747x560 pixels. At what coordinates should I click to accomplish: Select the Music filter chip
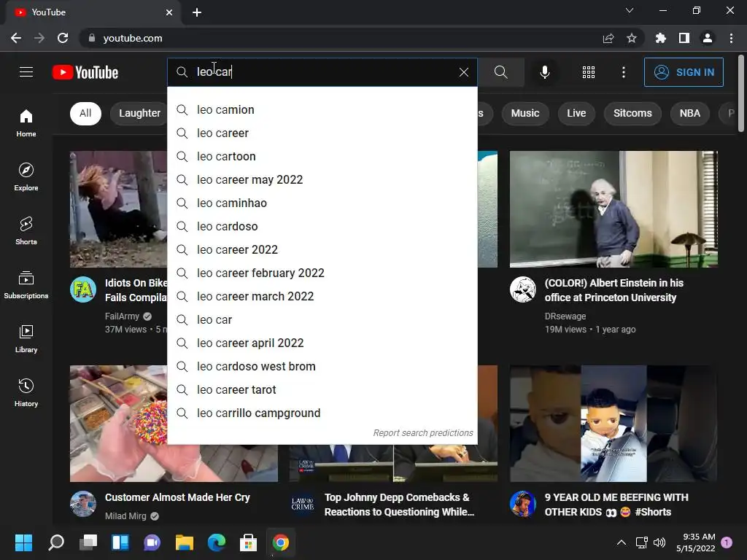(x=525, y=113)
